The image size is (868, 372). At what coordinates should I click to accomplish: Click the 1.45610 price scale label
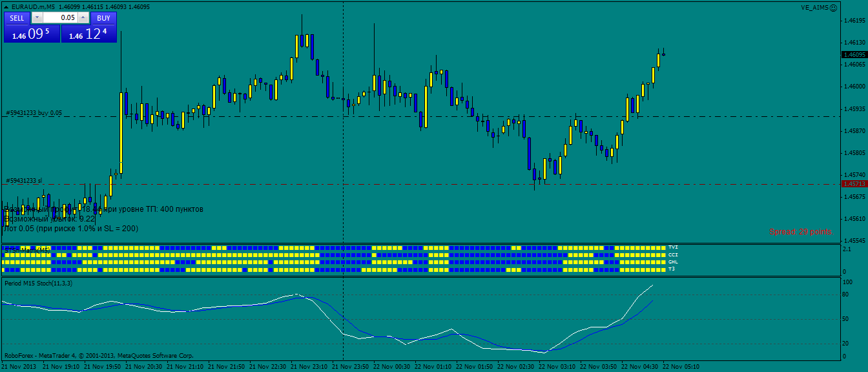855,219
